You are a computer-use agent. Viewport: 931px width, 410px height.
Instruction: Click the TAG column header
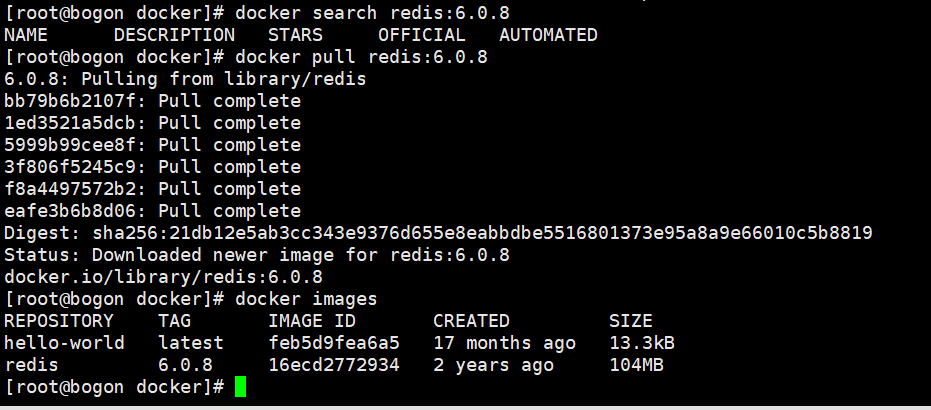click(175, 321)
